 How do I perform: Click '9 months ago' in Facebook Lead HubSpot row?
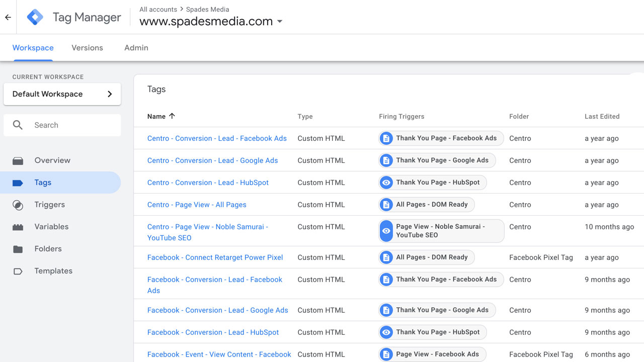click(x=607, y=332)
